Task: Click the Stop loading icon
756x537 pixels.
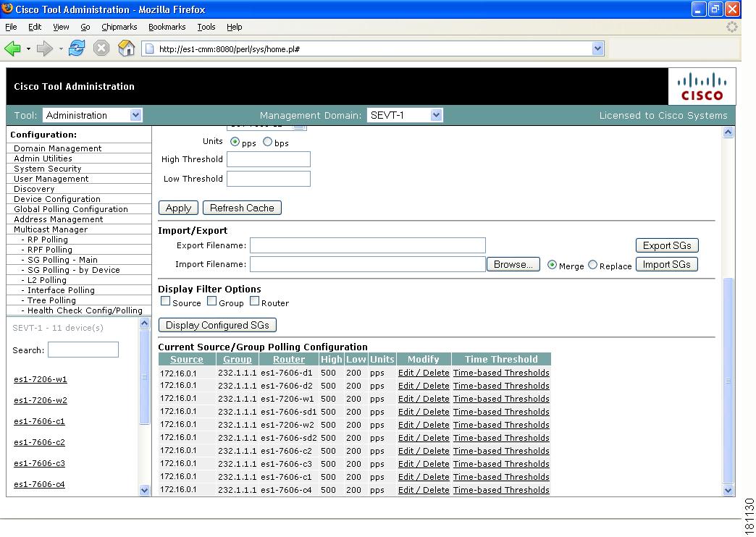Action: coord(101,48)
